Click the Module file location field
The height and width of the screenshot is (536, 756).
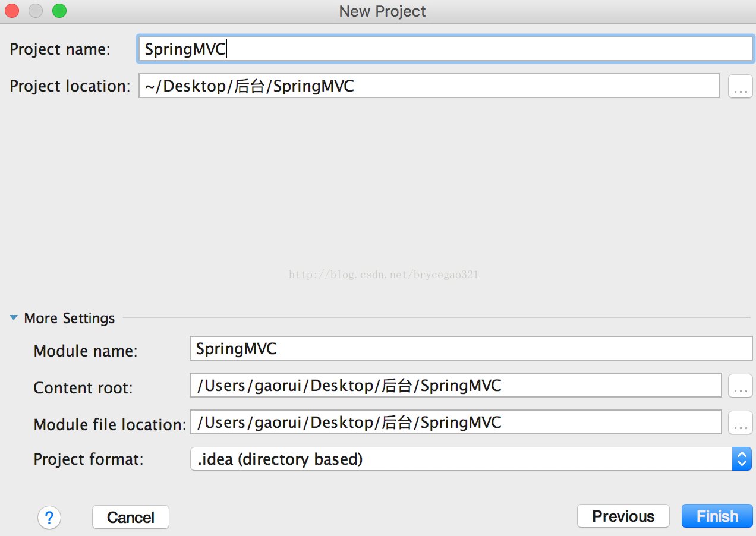click(456, 423)
